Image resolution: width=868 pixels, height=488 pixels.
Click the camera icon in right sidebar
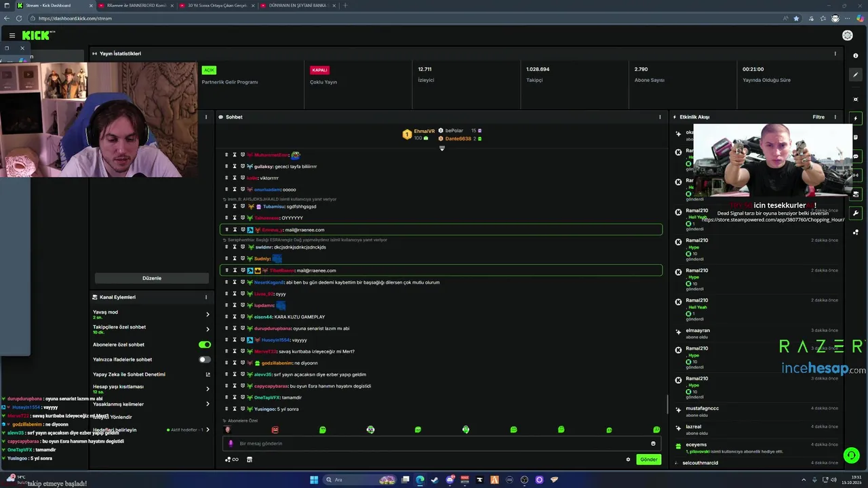pos(856,99)
